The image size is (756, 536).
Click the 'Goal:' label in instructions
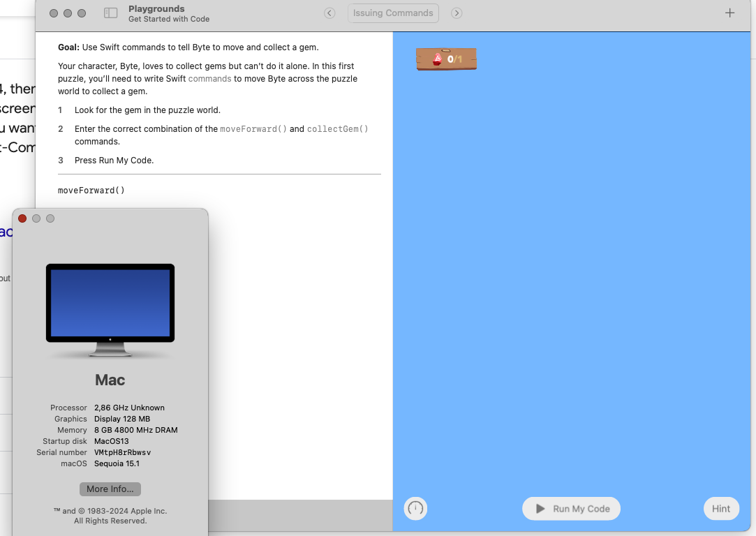68,47
